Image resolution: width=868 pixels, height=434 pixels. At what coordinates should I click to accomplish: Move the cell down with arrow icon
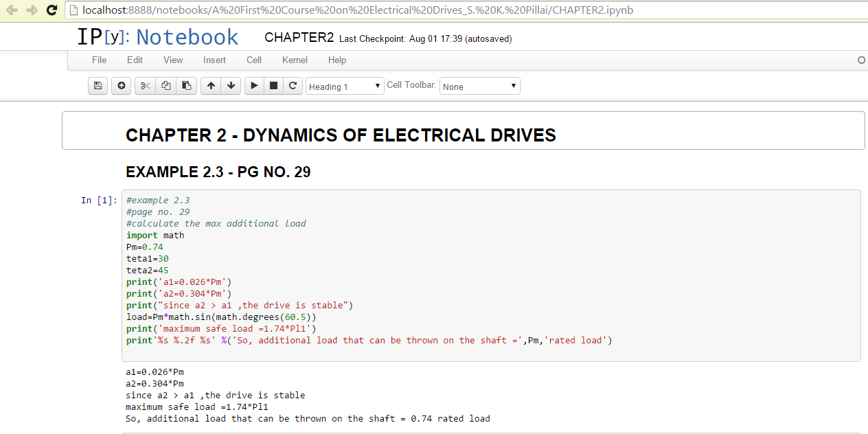pyautogui.click(x=231, y=86)
